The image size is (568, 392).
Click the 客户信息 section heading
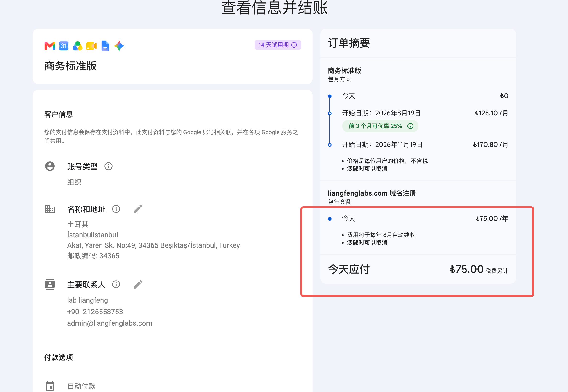click(x=59, y=114)
